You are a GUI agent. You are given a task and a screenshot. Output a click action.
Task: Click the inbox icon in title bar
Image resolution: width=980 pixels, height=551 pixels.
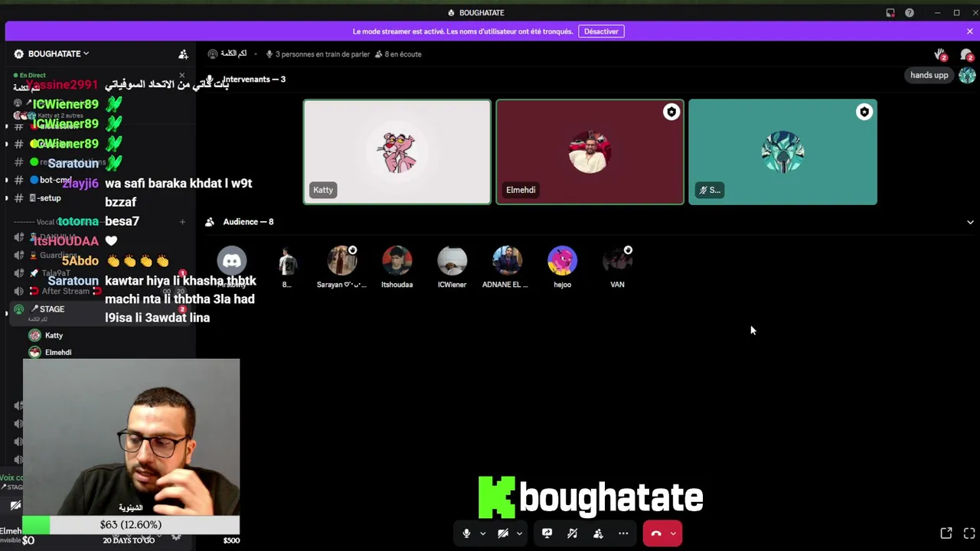tap(890, 13)
